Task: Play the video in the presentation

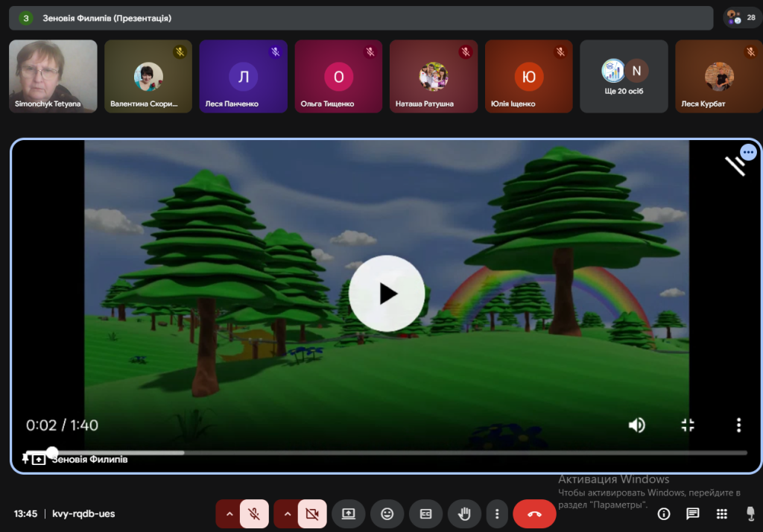Action: (387, 294)
